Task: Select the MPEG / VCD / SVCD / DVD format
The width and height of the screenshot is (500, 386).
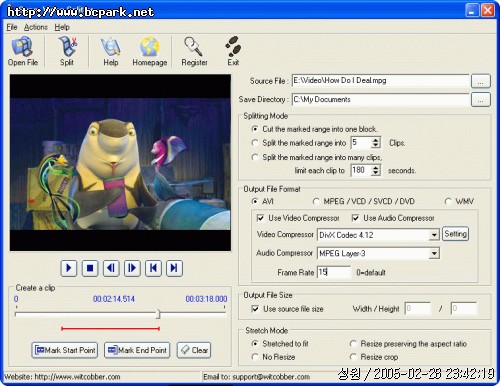Action: [x=316, y=201]
